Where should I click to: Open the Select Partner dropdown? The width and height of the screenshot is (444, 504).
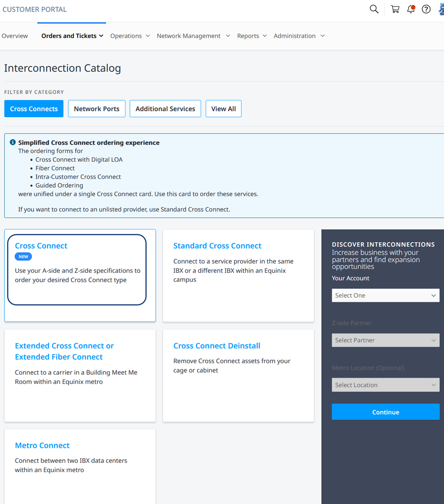(385, 340)
